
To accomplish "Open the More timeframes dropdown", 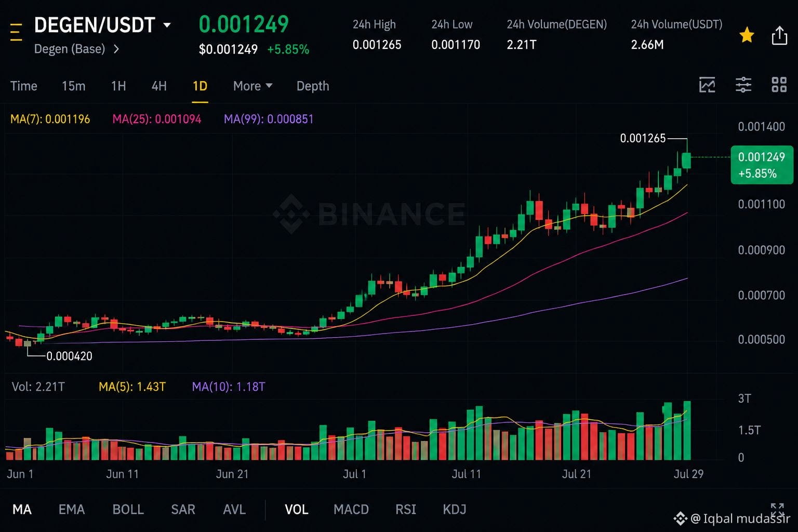I will coord(253,86).
